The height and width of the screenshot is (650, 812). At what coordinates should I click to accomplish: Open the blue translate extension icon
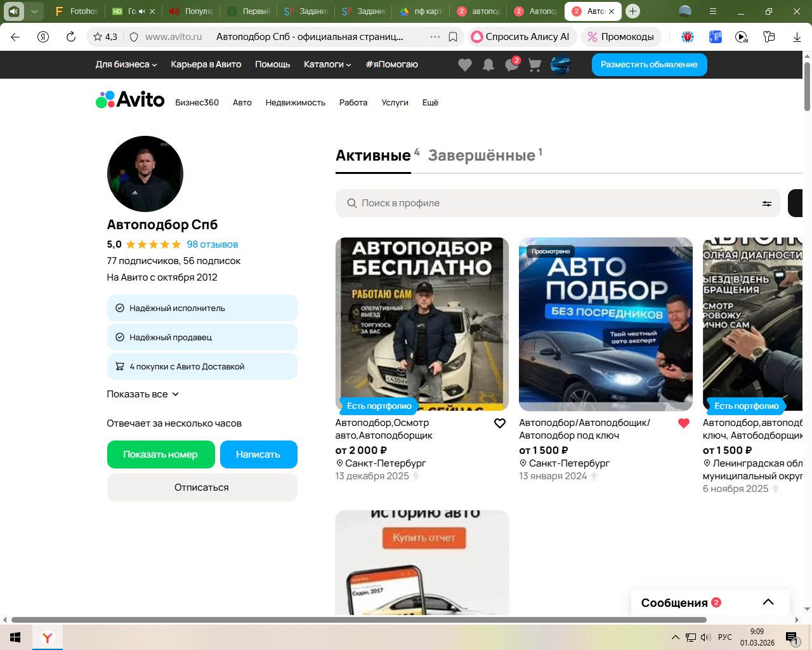[715, 37]
